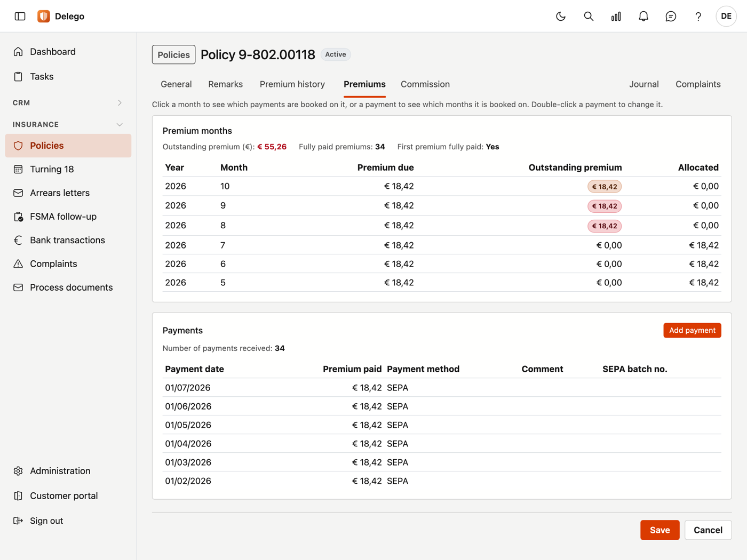Select the 01/02/2026 payment row
The image size is (747, 560).
click(x=442, y=481)
